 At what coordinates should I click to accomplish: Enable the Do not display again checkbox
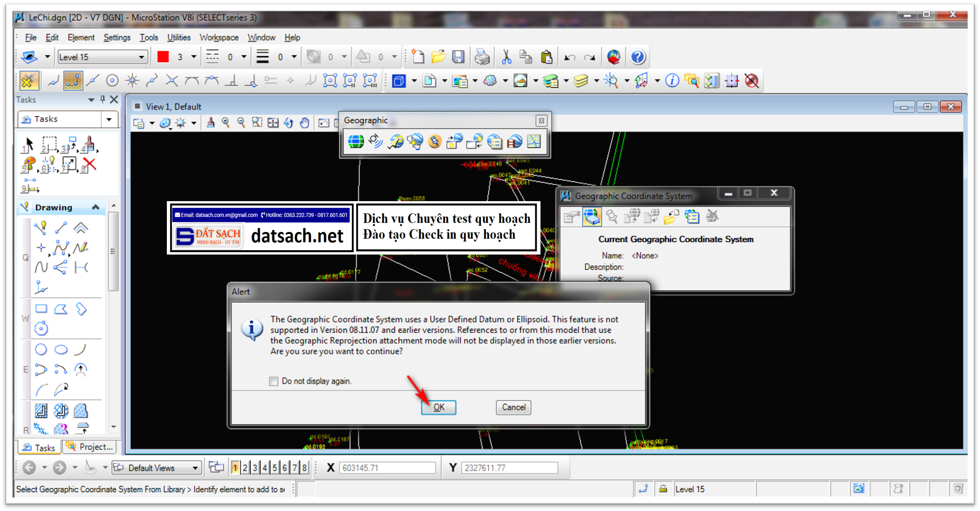coord(274,381)
